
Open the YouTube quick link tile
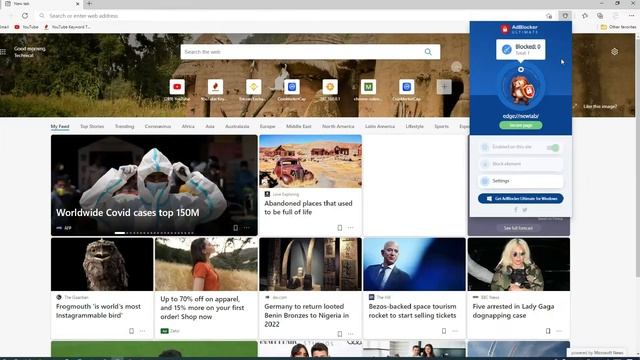point(177,87)
